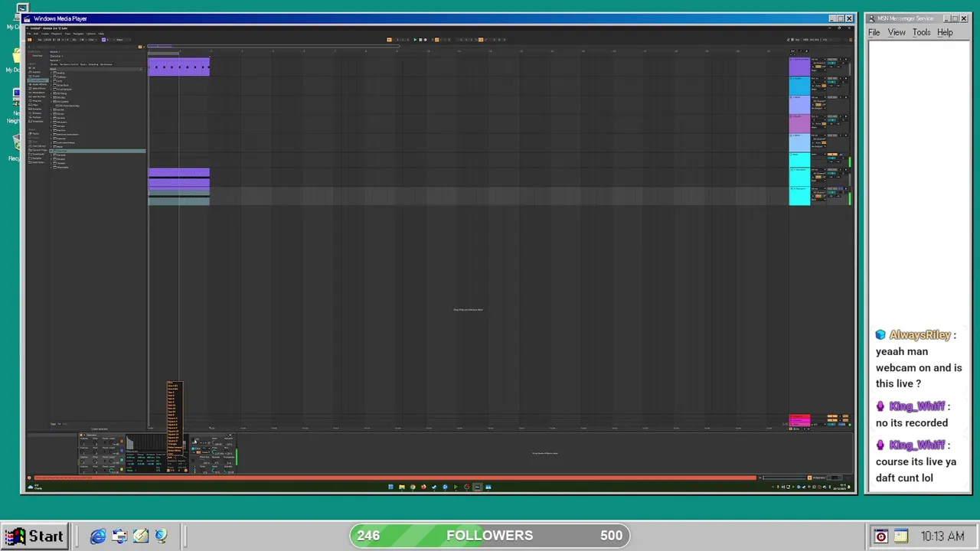Open User Library under browser Places

pos(38,146)
